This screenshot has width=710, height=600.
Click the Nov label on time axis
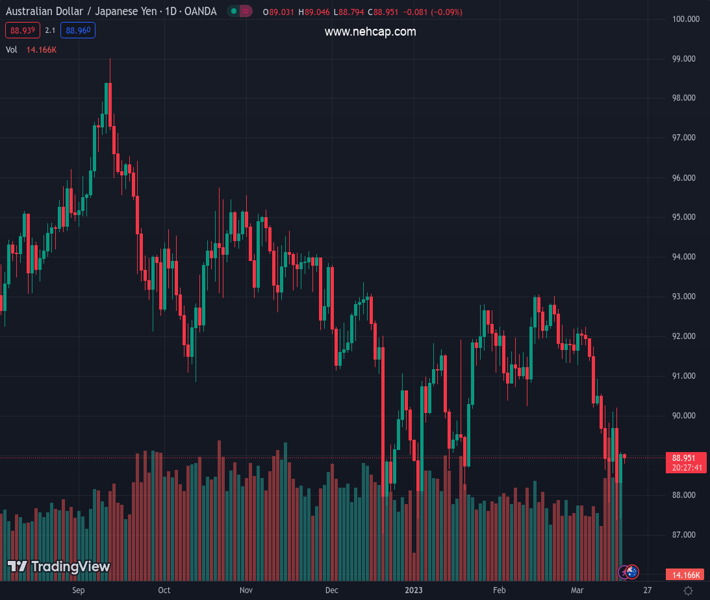pos(246,590)
